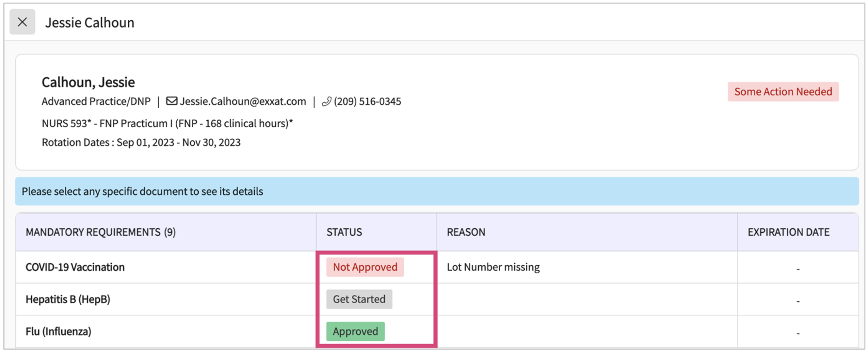Open Jessie.Calhoun@exxat.com email link
Viewport: 868px width, 353px height.
coord(243,101)
